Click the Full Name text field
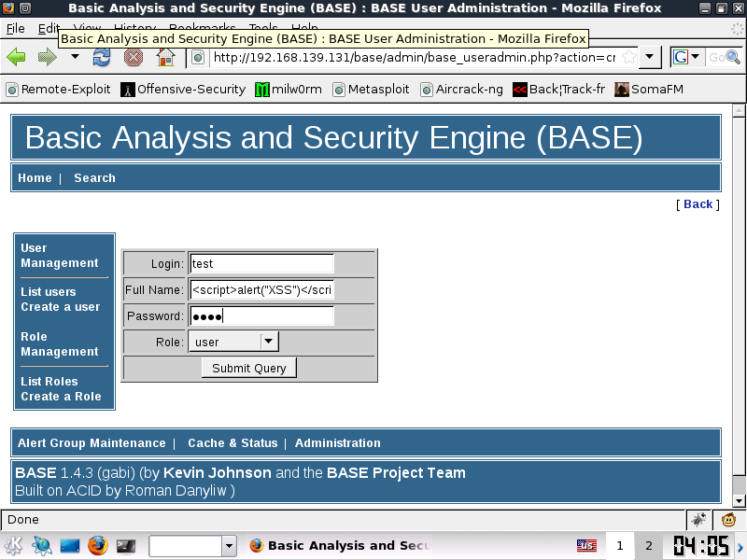The height and width of the screenshot is (560, 747). [261, 290]
